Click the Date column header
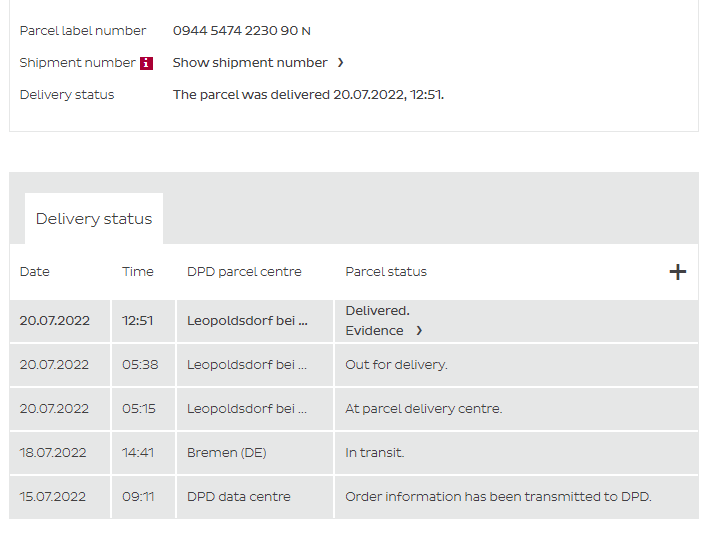Viewport: 707px width, 558px height. [34, 272]
